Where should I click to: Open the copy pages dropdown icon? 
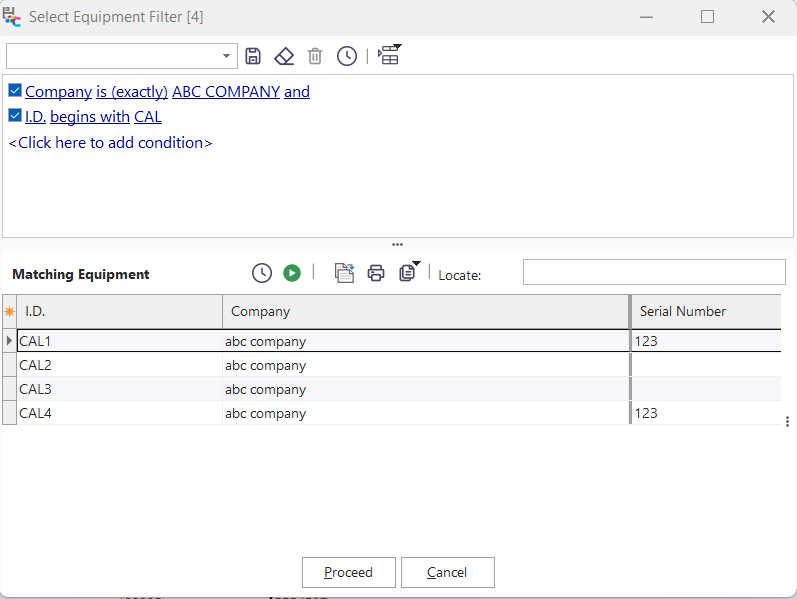[x=408, y=272]
